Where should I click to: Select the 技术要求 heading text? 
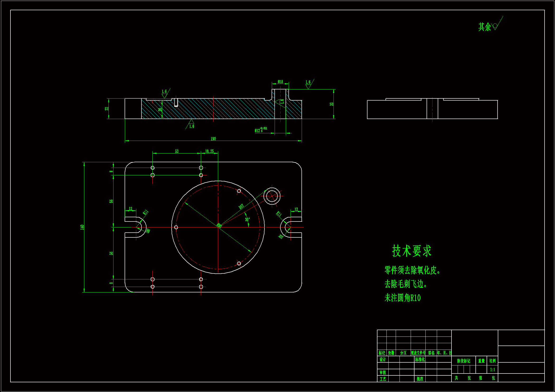pyautogui.click(x=411, y=251)
